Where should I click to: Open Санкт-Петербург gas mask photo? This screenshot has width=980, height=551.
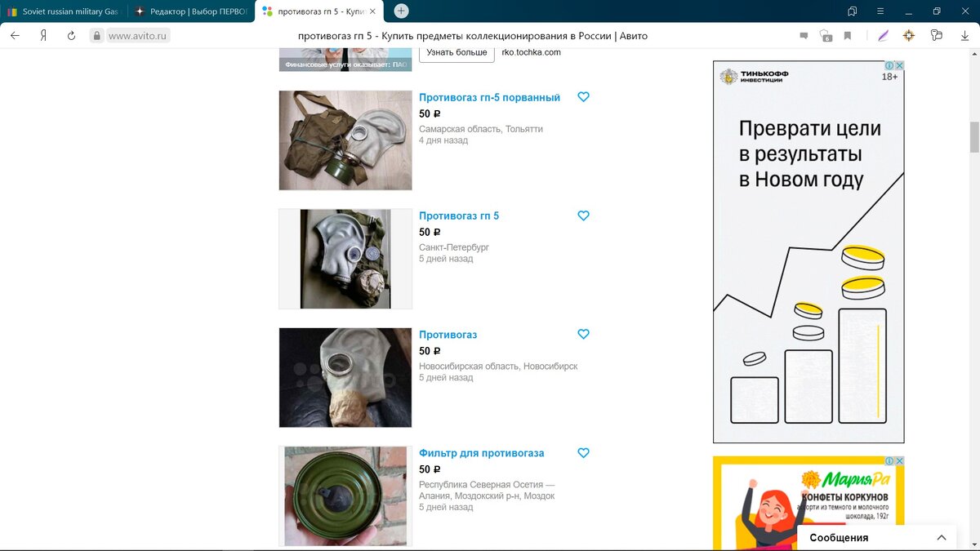[x=345, y=259]
